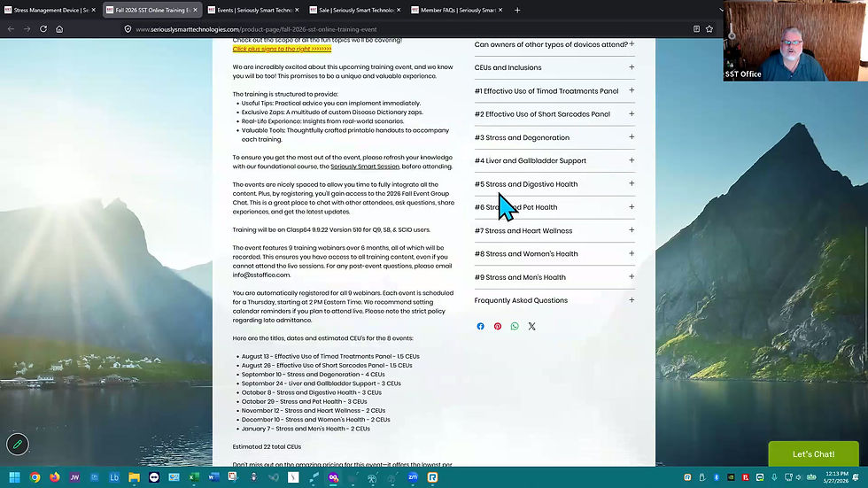Click 'October 29 - Stress and Pet Health' item
Image resolution: width=868 pixels, height=488 pixels.
pos(304,402)
